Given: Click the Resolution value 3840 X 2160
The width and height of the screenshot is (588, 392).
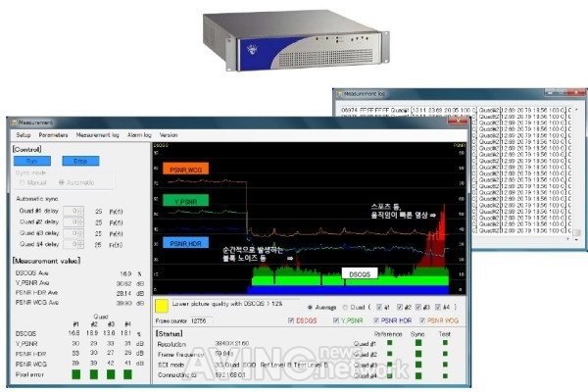Looking at the screenshot, I should 231,343.
